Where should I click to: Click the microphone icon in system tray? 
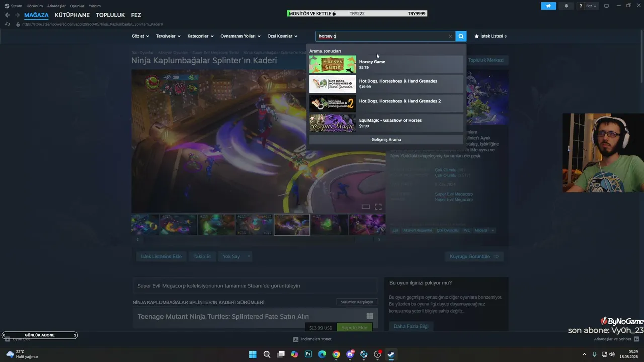pyautogui.click(x=594, y=354)
